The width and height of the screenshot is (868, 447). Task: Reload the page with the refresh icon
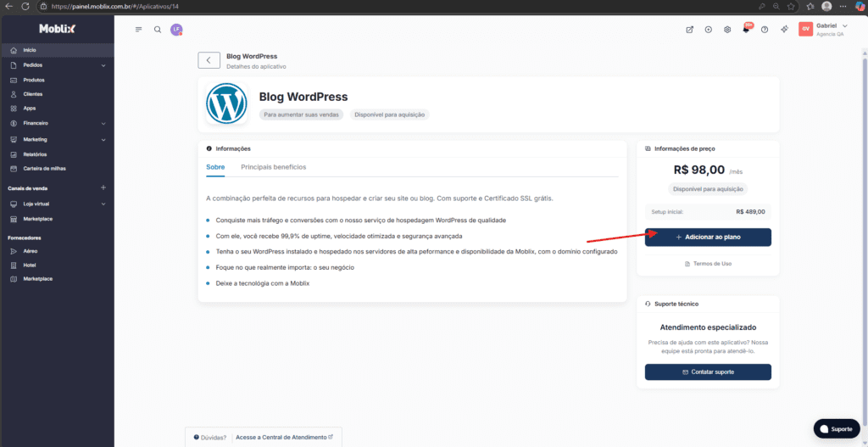click(x=25, y=7)
